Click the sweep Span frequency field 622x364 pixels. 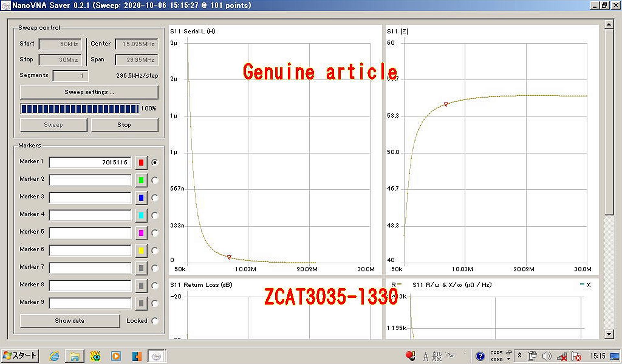(x=137, y=60)
